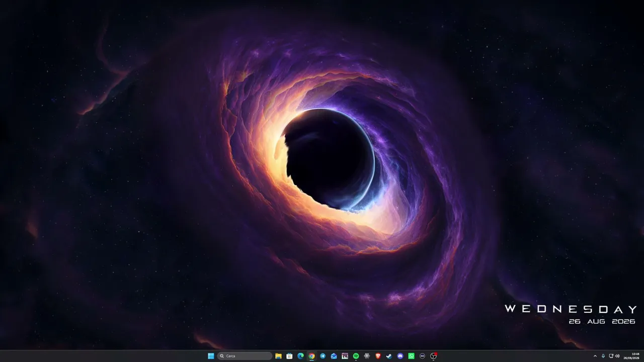
Task: Open network display tray icon
Action: click(x=611, y=356)
